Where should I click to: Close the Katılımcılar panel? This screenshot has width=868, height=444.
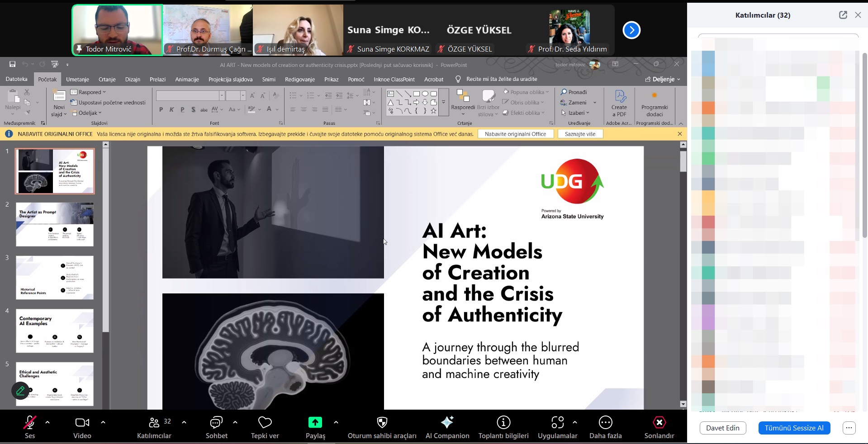pos(858,15)
